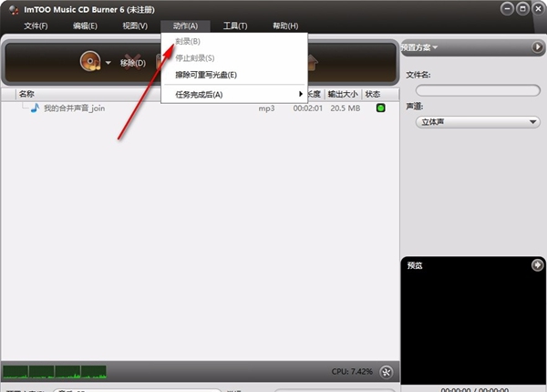This screenshot has width=547, height=392.
Task: Open the 编辑(E) menu
Action: [x=85, y=26]
